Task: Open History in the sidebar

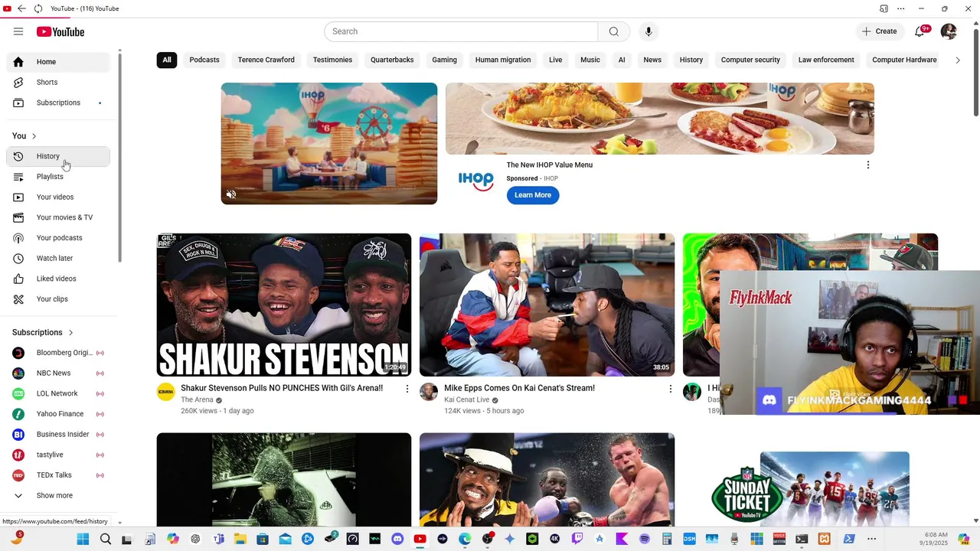Action: click(58, 156)
